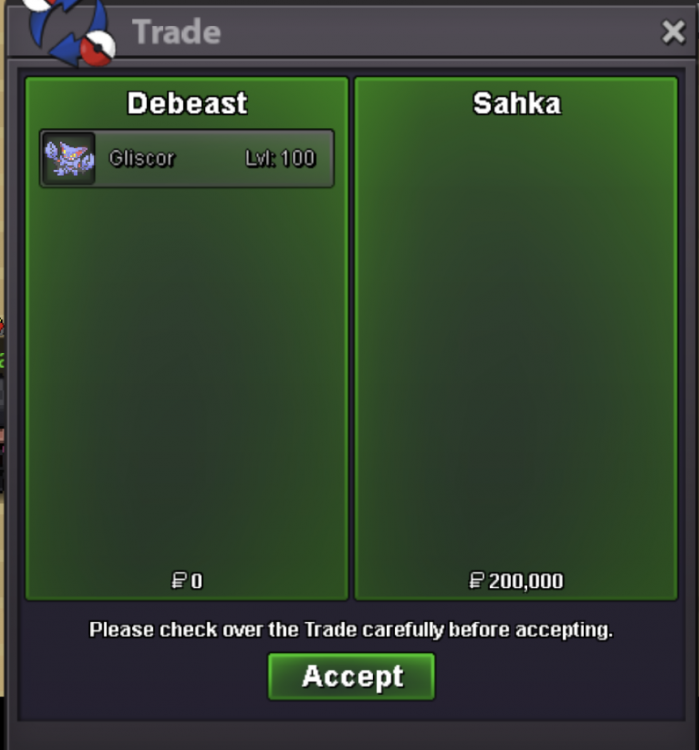Click the Trade swap arrows icon
The height and width of the screenshot is (750, 699).
click(x=70, y=32)
